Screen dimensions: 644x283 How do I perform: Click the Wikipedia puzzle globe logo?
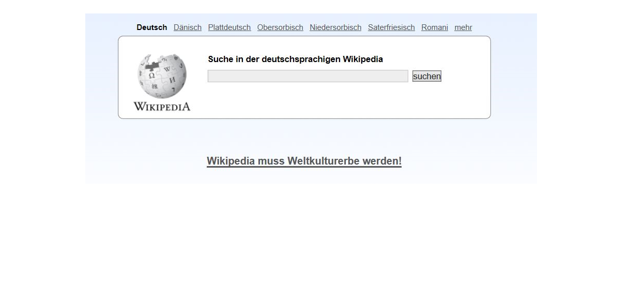(162, 76)
